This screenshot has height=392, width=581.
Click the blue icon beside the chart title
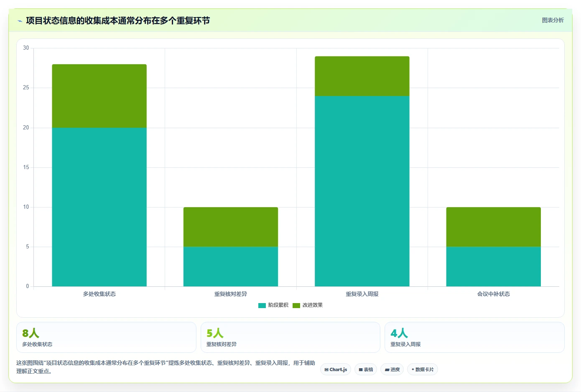20,21
